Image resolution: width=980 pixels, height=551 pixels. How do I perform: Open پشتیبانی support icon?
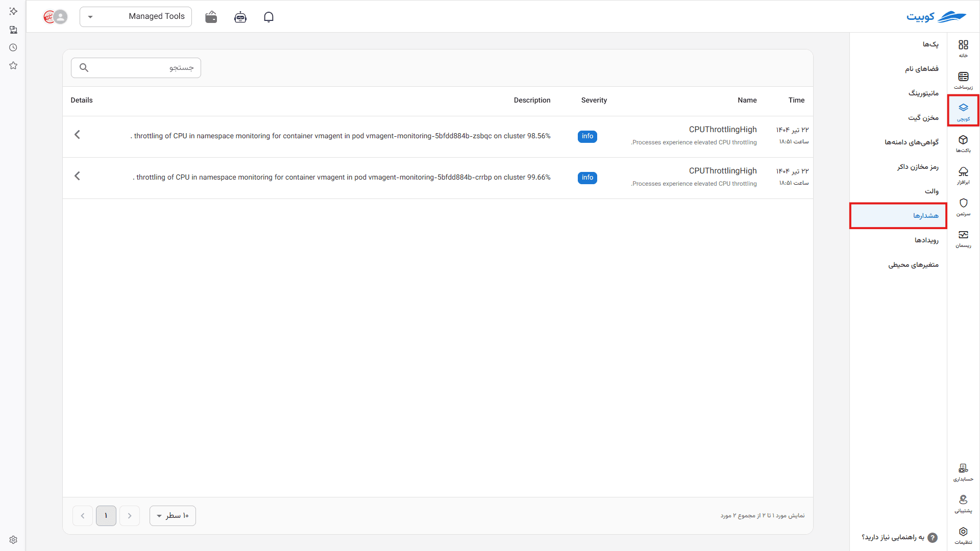tap(963, 504)
